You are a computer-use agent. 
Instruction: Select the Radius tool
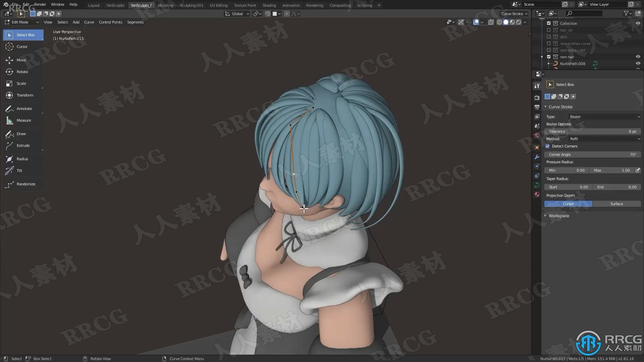tap(23, 159)
